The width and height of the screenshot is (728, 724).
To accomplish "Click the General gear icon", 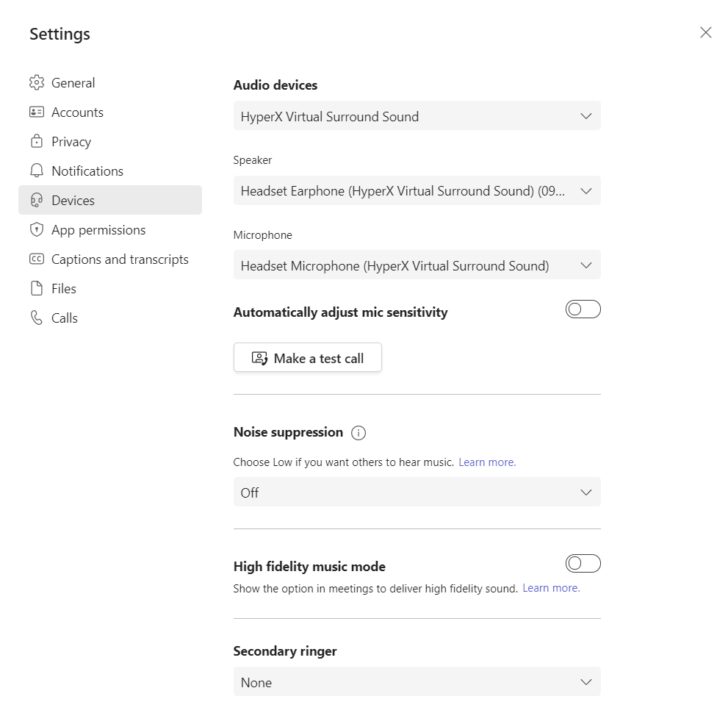I will pos(37,83).
